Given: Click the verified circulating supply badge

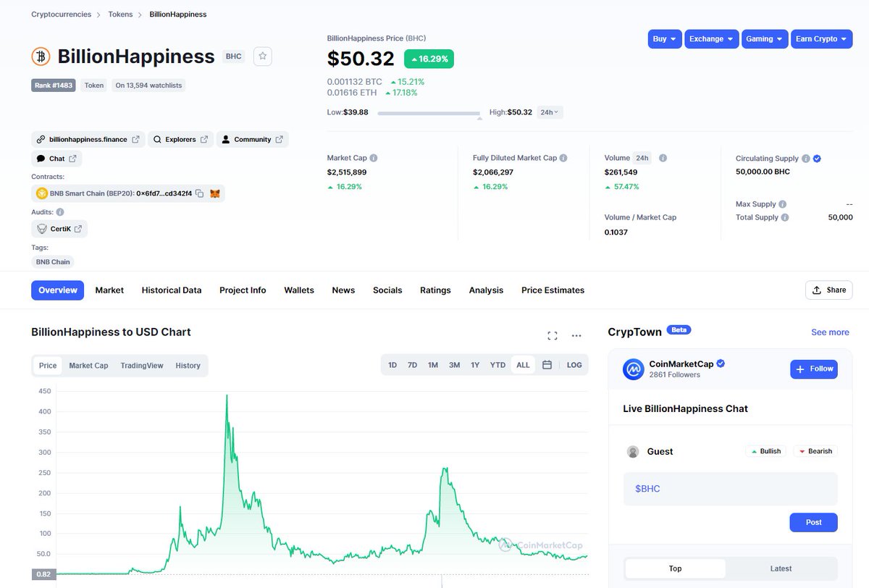Looking at the screenshot, I should pyautogui.click(x=817, y=159).
